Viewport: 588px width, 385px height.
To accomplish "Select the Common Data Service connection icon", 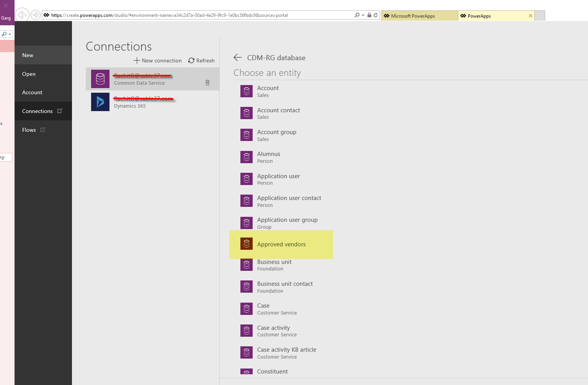I will tap(100, 79).
